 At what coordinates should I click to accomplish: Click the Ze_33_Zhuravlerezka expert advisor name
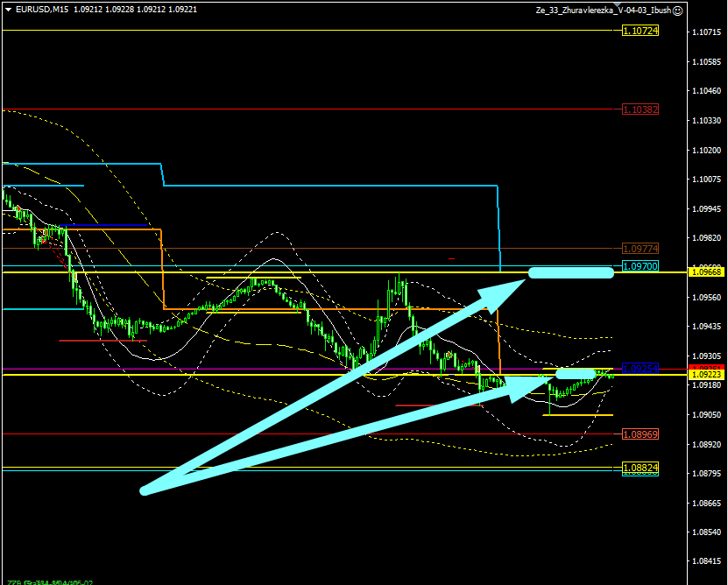point(603,11)
